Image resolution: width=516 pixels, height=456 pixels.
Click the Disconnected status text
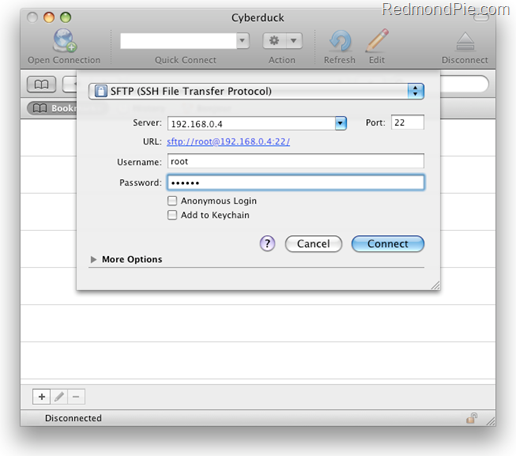click(x=73, y=418)
